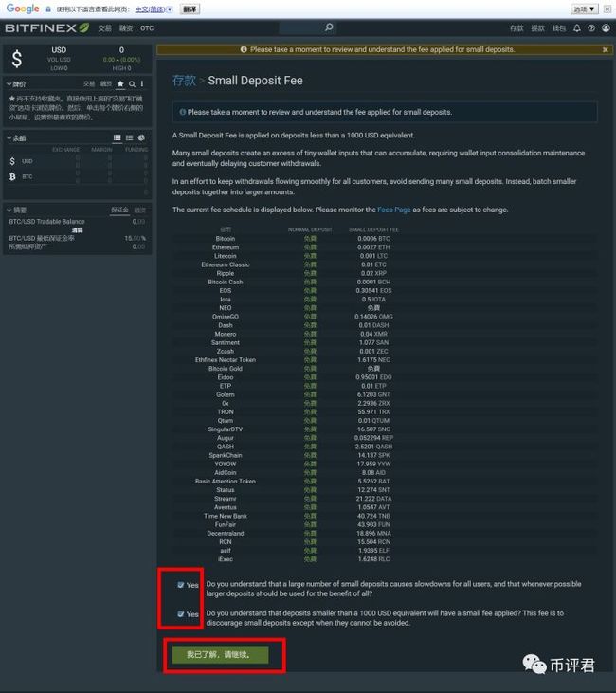Click the USD dollar sign ticker icon
Image resolution: width=616 pixels, height=693 pixels.
17,59
